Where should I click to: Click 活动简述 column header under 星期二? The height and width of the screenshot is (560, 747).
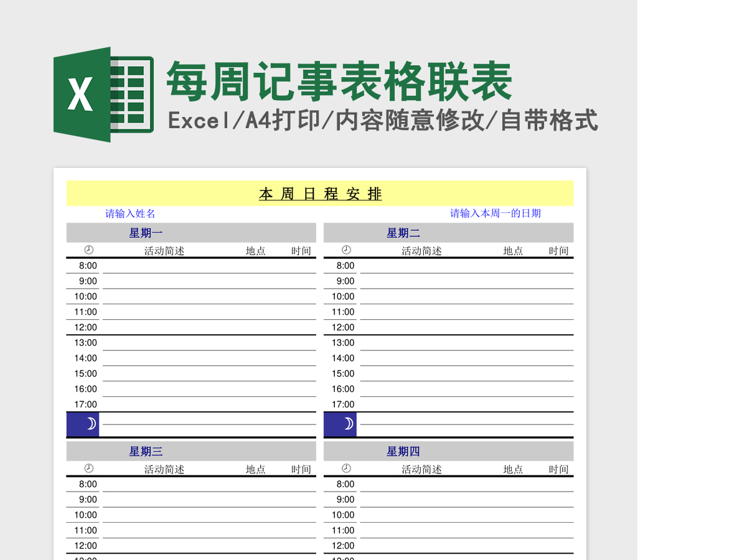[421, 251]
